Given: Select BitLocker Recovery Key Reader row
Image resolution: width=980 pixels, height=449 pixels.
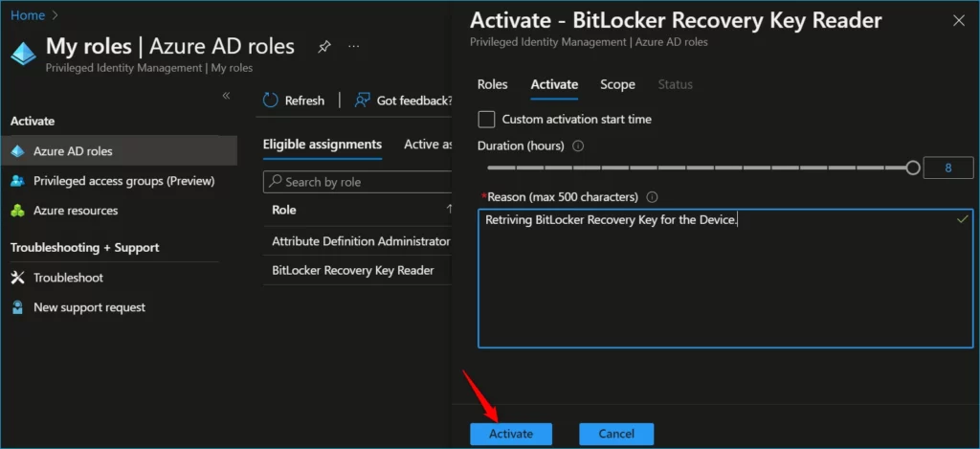Looking at the screenshot, I should pos(357,271).
